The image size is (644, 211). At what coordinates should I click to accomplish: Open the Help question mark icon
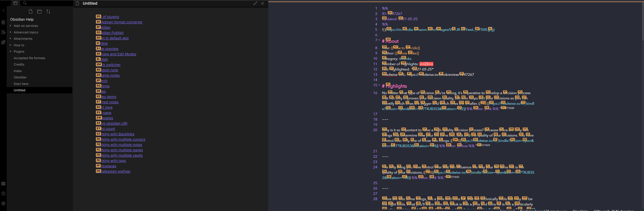tap(3, 194)
